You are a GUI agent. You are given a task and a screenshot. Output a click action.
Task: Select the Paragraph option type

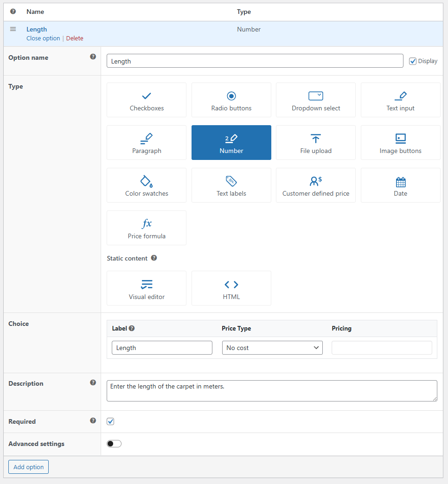tap(147, 142)
